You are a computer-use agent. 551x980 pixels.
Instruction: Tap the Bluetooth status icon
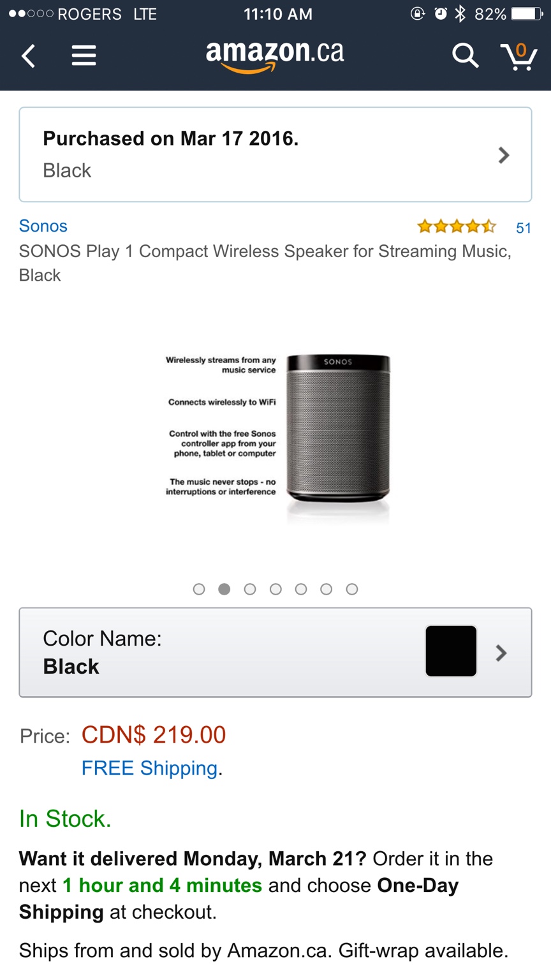pos(460,14)
